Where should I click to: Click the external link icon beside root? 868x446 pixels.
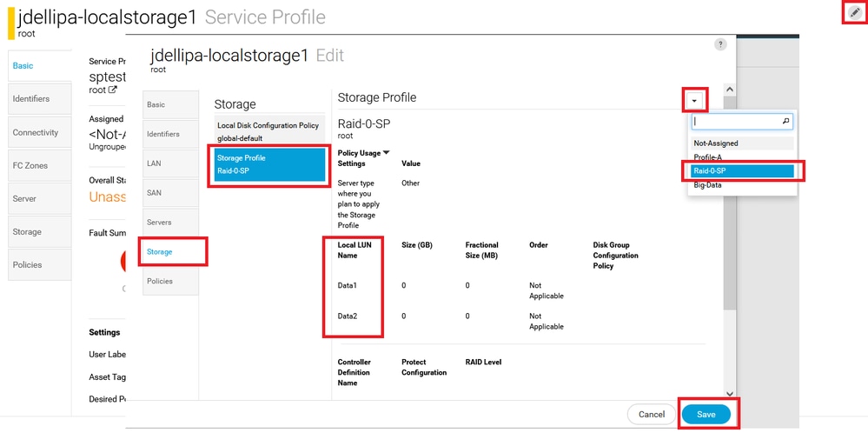click(x=112, y=90)
